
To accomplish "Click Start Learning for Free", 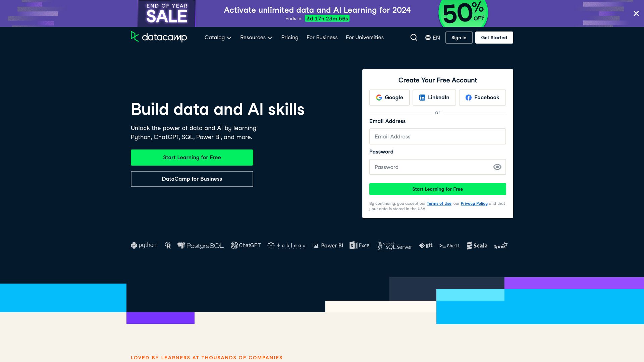I will click(x=192, y=157).
